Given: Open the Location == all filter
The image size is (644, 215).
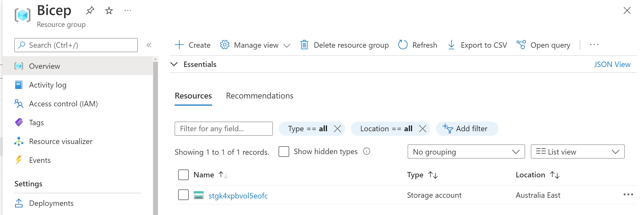Looking at the screenshot, I should (386, 129).
